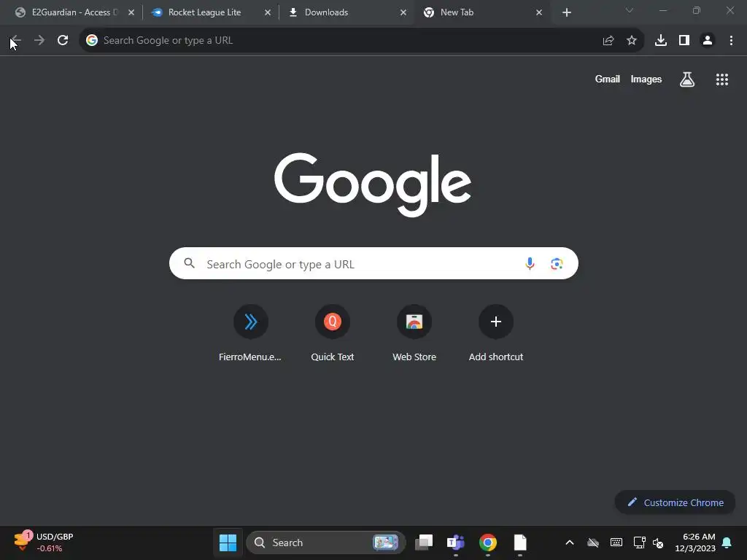Click the browser back arrow

(x=15, y=41)
